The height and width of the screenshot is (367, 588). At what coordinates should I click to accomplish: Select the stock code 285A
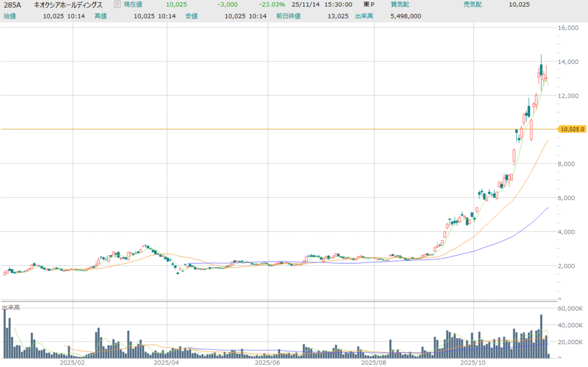tap(14, 5)
